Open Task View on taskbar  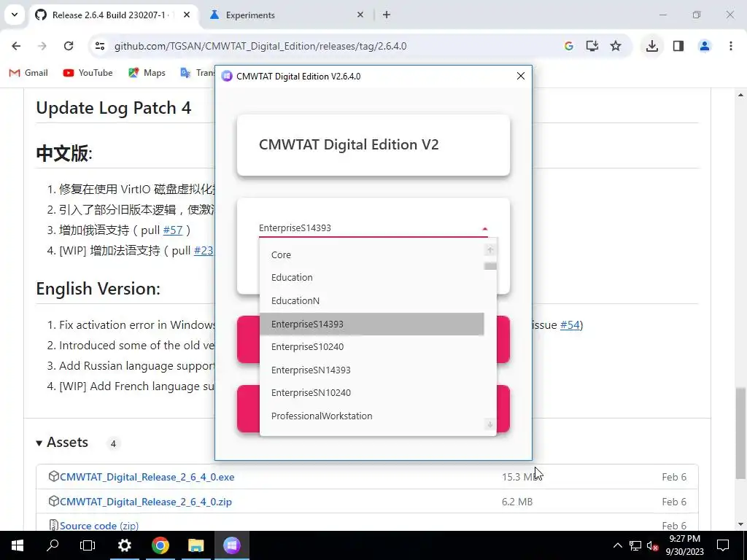88,545
